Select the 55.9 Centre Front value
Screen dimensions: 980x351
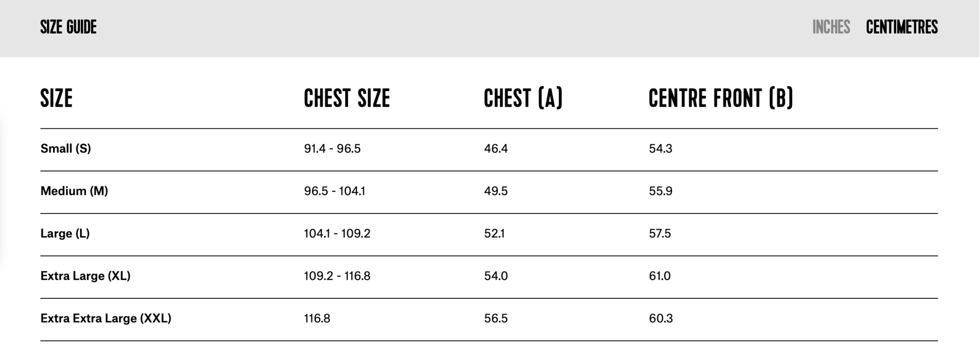tap(660, 191)
